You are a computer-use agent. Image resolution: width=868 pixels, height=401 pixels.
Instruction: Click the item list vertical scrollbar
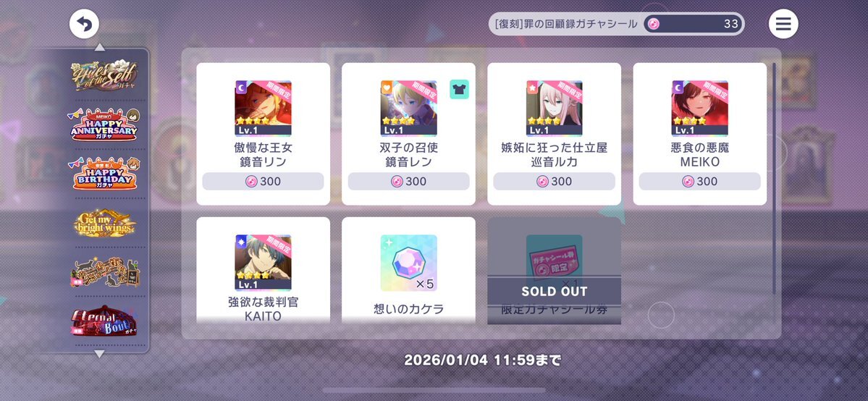pyautogui.click(x=774, y=178)
